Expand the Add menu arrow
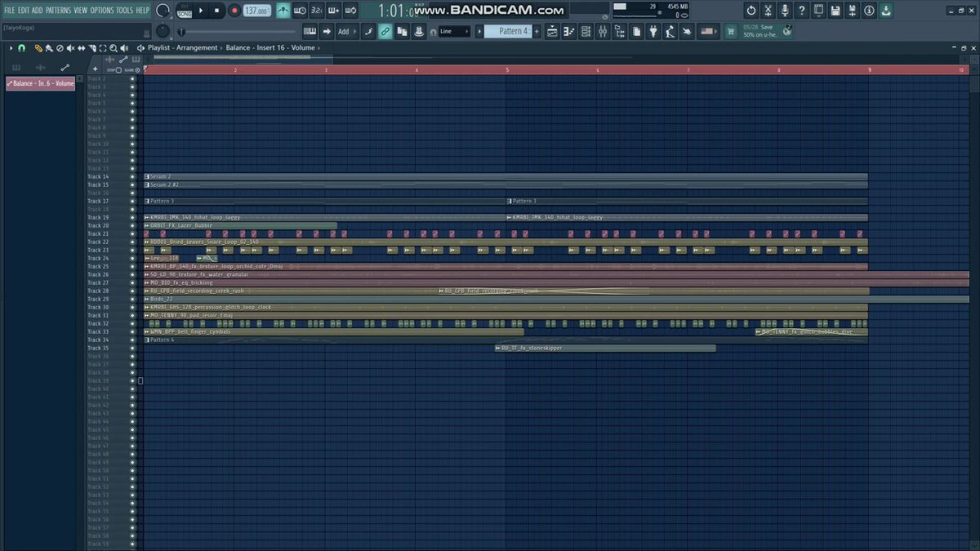This screenshot has height=551, width=980. point(355,32)
